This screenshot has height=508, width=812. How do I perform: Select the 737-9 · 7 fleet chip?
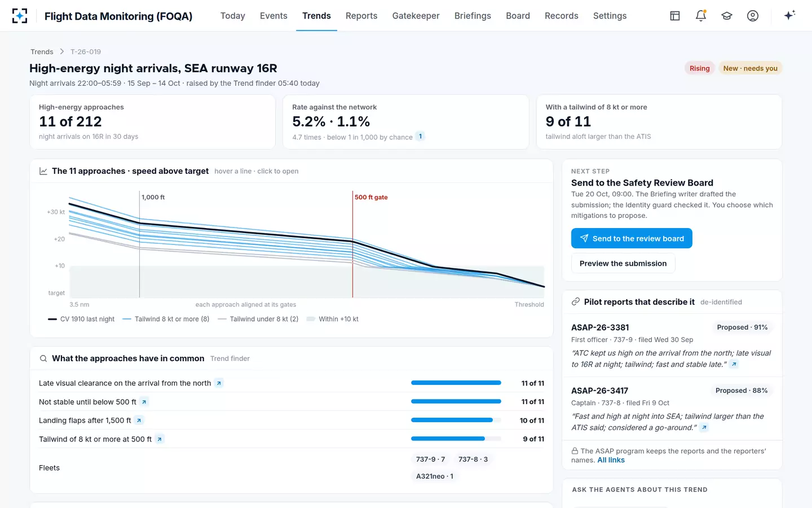[x=430, y=459]
